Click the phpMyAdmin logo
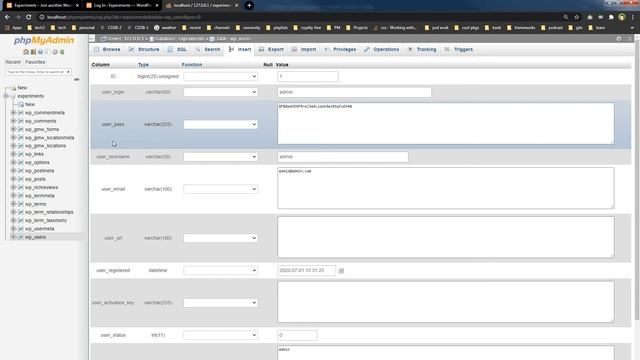640x360 pixels. tap(44, 40)
